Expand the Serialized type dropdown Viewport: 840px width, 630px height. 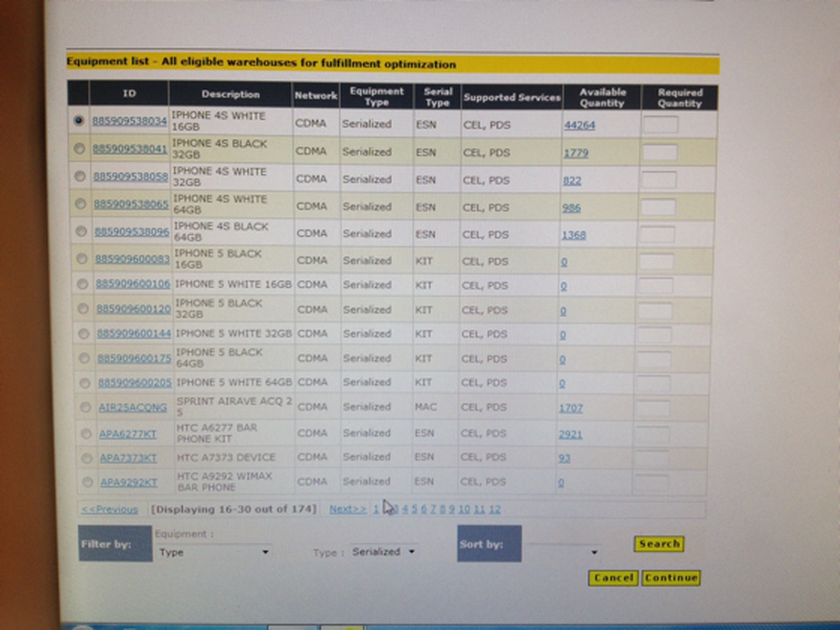click(384, 552)
